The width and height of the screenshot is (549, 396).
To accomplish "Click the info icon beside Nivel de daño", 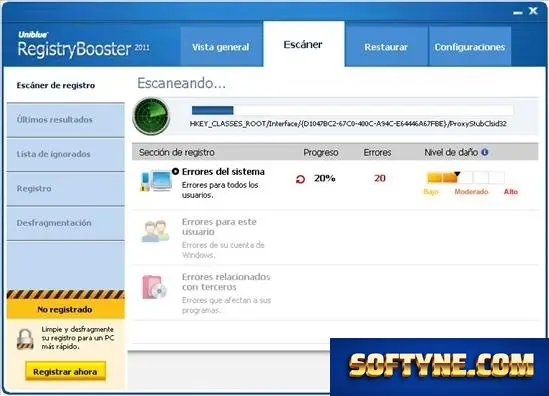I will click(x=485, y=152).
